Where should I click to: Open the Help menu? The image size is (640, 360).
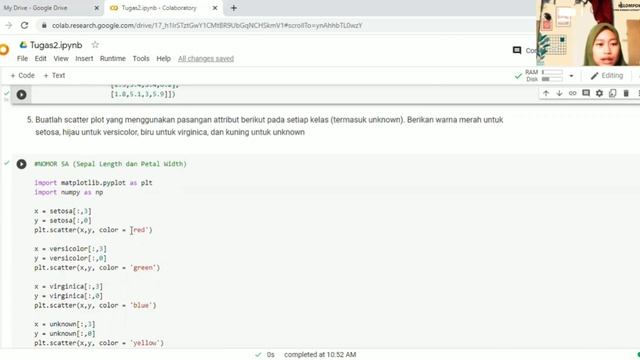click(x=163, y=59)
